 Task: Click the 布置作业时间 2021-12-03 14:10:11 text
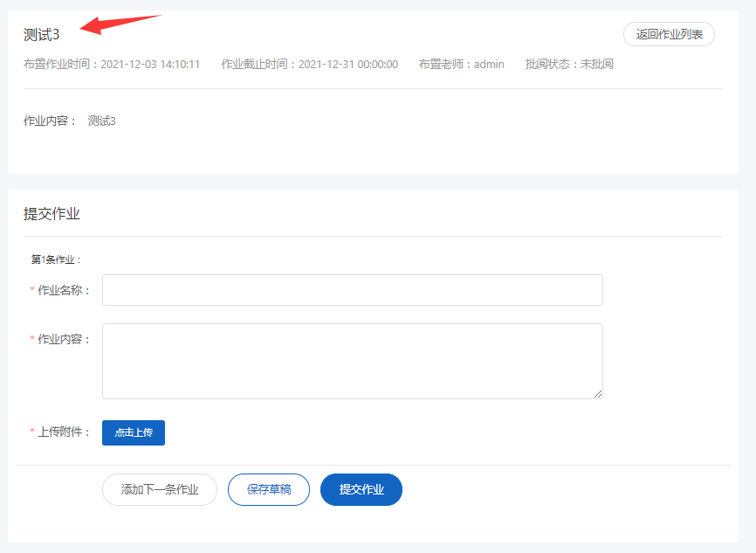pyautogui.click(x=112, y=64)
